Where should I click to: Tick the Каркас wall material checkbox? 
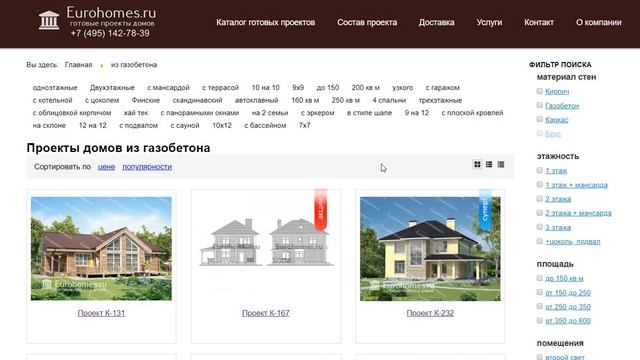540,119
